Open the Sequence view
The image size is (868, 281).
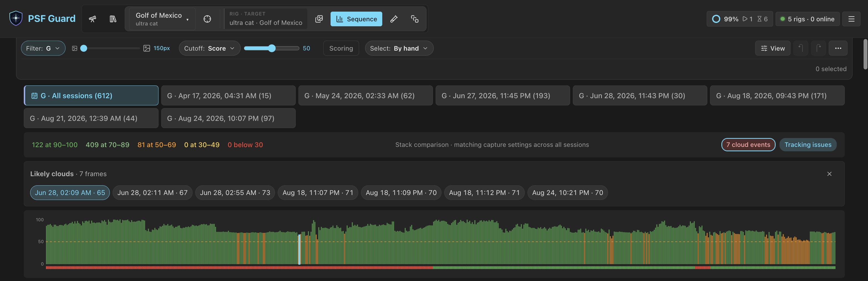[356, 19]
